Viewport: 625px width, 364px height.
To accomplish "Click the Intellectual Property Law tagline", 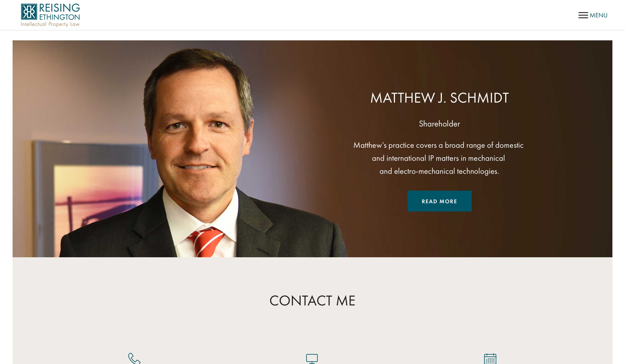I will click(x=50, y=24).
